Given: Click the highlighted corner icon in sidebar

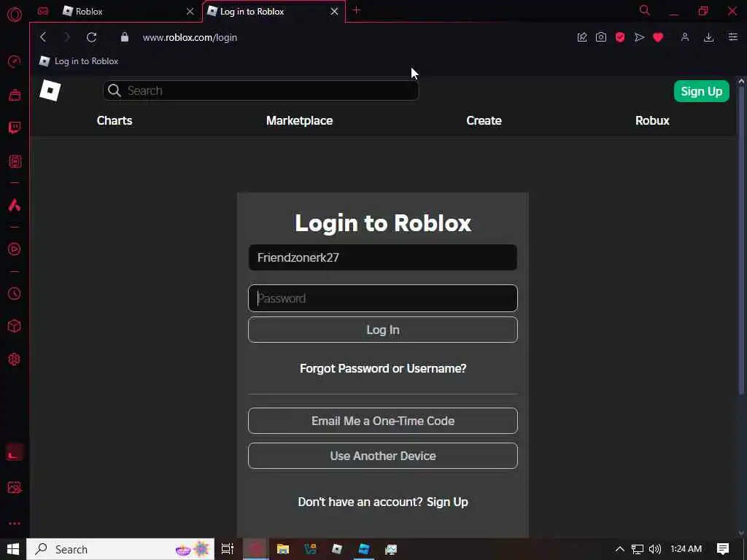Looking at the screenshot, I should pos(15,453).
